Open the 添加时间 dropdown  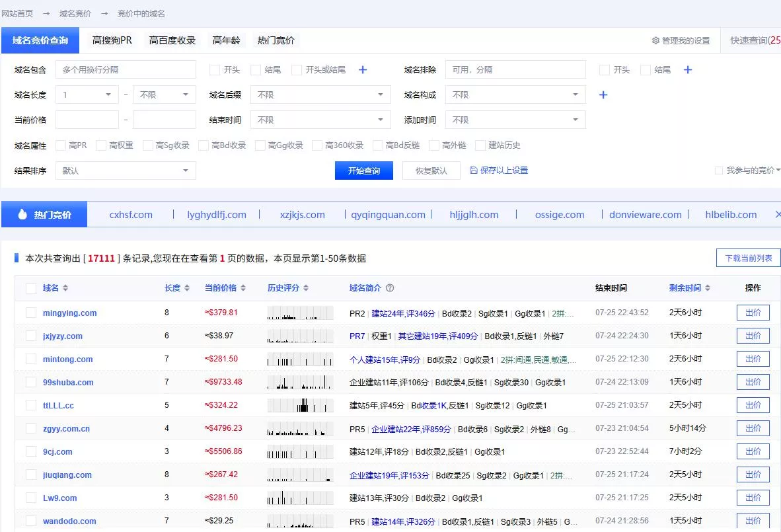coord(515,120)
